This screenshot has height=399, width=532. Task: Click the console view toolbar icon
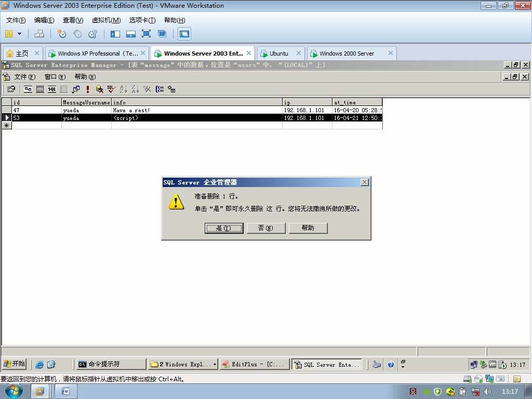184,34
